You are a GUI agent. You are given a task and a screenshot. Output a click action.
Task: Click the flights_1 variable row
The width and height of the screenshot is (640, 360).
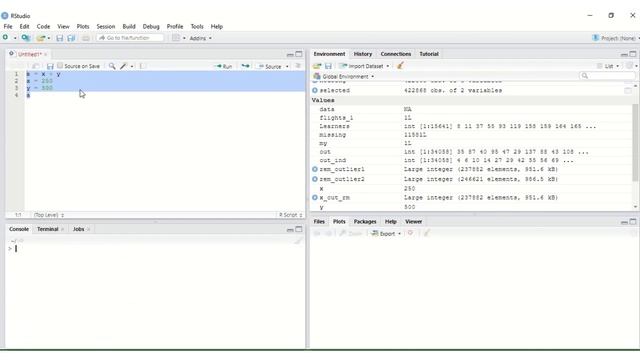[x=472, y=118]
